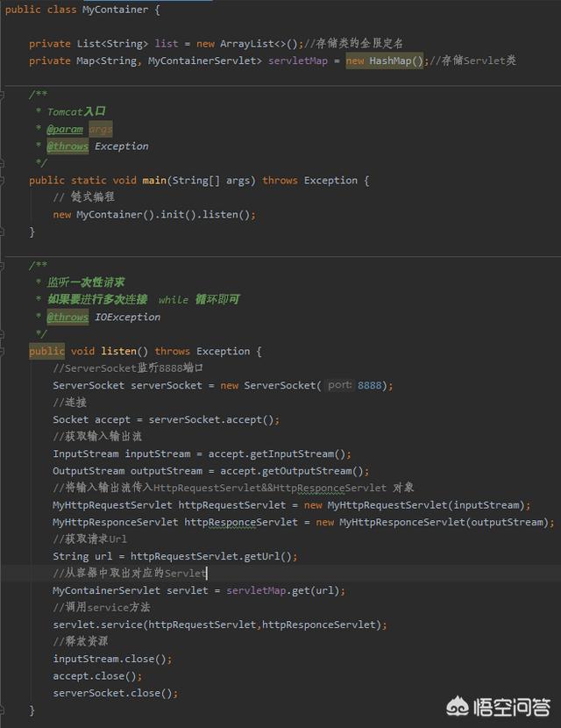
Task: Click the Javadoc line '监听一次性请求'
Action: pos(86,282)
